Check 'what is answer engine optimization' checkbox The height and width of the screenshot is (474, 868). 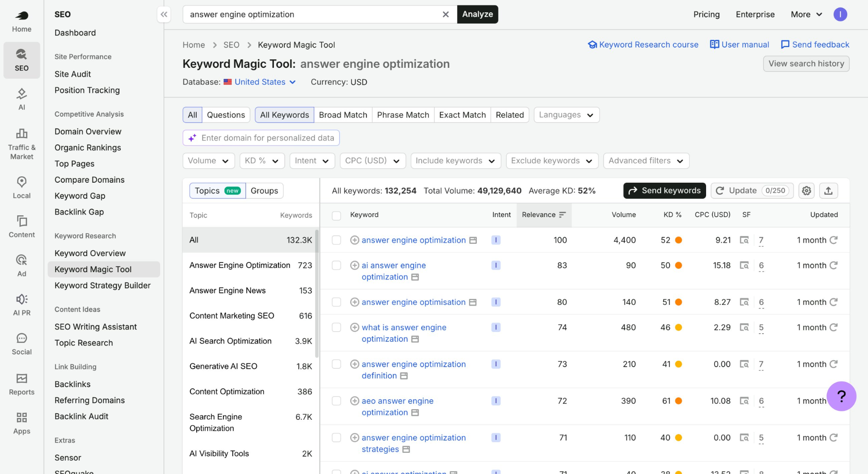coord(337,327)
